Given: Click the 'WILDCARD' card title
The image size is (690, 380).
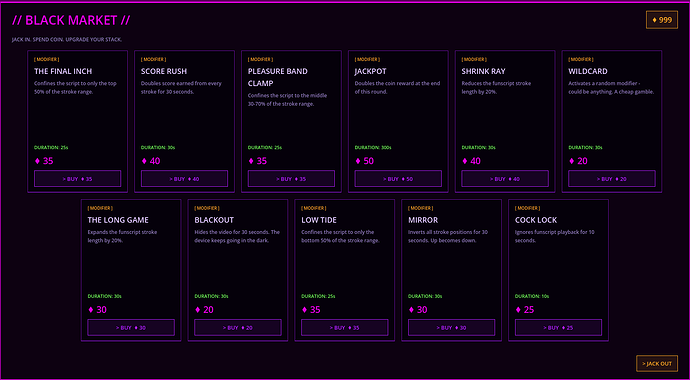Looking at the screenshot, I should tap(588, 71).
